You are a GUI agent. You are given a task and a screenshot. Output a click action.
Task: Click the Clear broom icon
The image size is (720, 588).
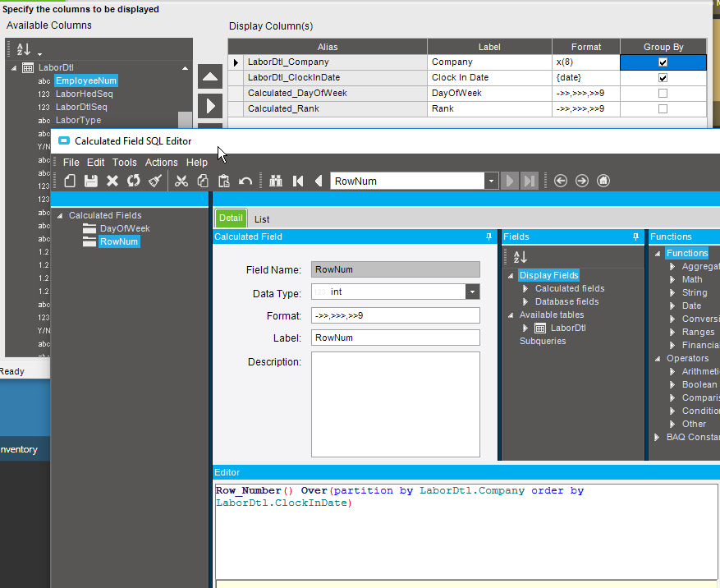click(155, 181)
